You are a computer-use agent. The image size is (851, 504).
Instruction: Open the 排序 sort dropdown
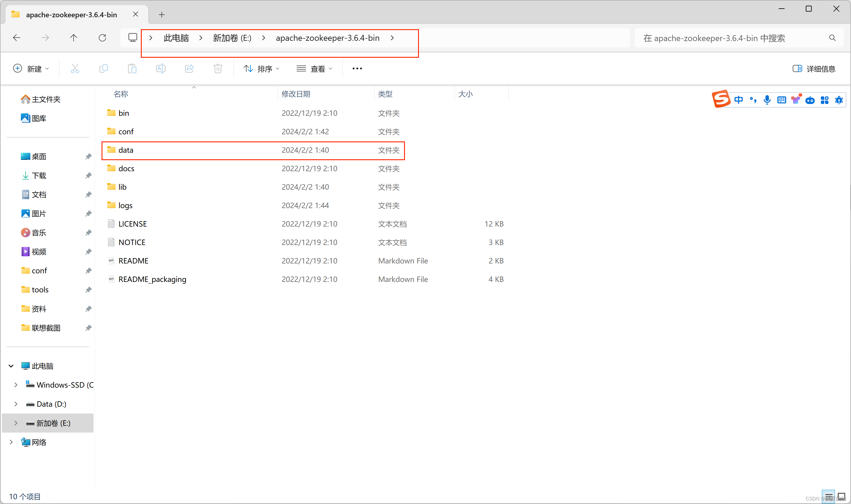click(x=261, y=69)
